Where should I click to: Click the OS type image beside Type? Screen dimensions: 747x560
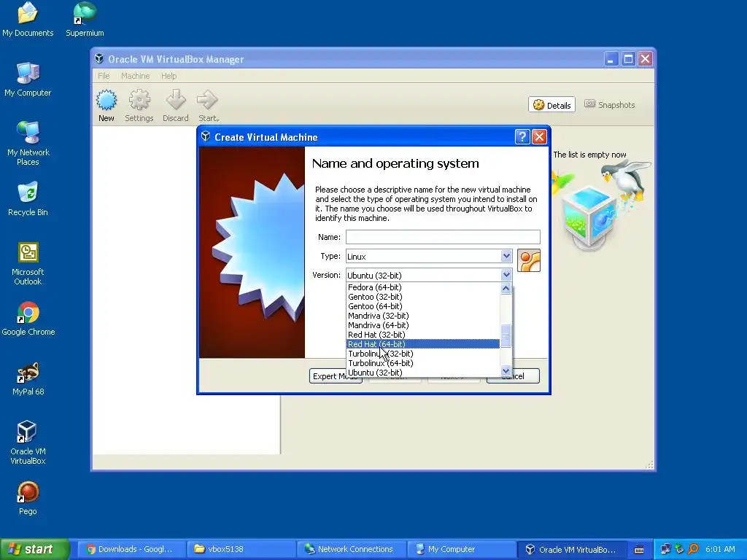(529, 260)
